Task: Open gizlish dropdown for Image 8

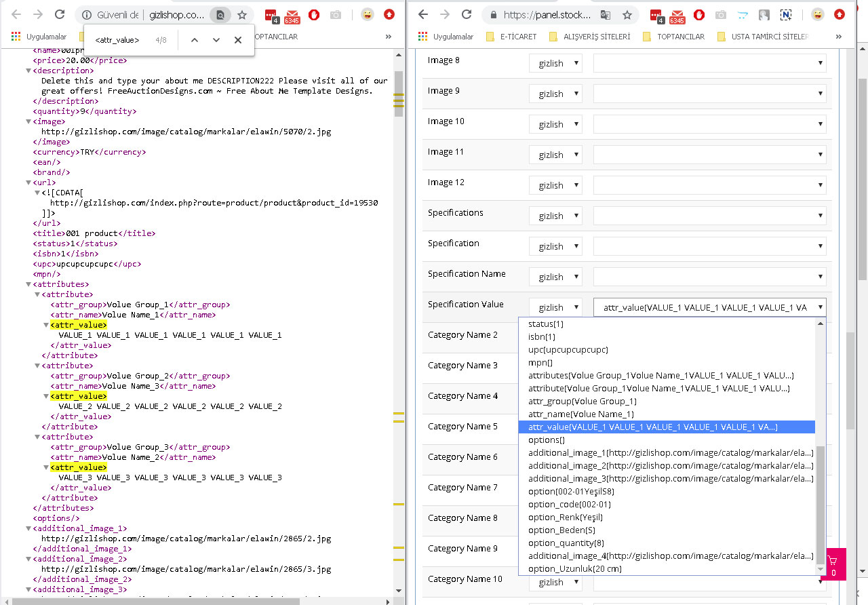Action: click(x=555, y=63)
